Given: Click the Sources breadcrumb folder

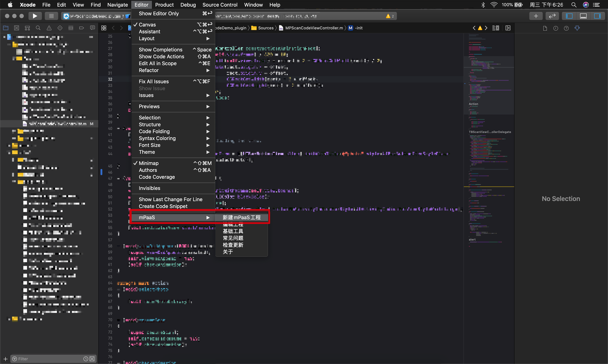Looking at the screenshot, I should click(x=262, y=28).
